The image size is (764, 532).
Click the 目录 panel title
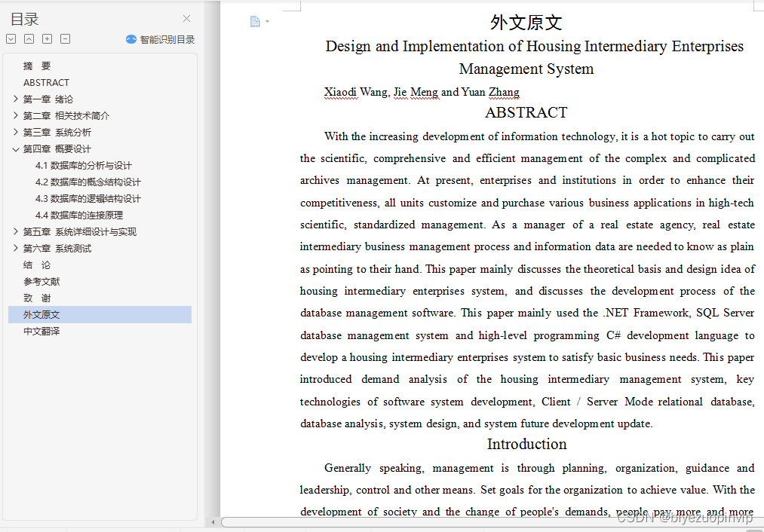tap(24, 19)
